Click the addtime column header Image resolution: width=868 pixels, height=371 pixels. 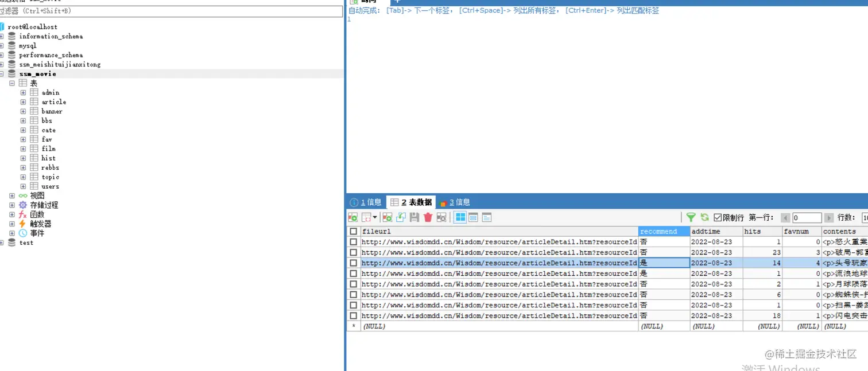tap(716, 232)
